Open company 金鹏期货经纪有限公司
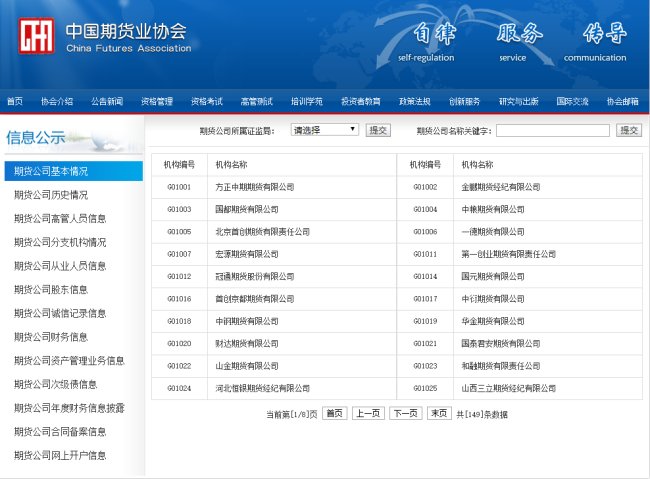650x479 pixels. point(501,187)
